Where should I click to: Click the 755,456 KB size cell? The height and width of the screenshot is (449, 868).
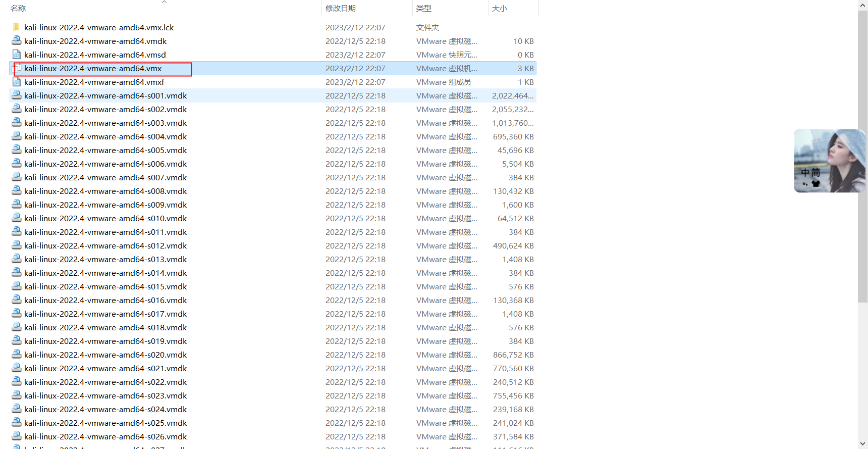pyautogui.click(x=513, y=395)
